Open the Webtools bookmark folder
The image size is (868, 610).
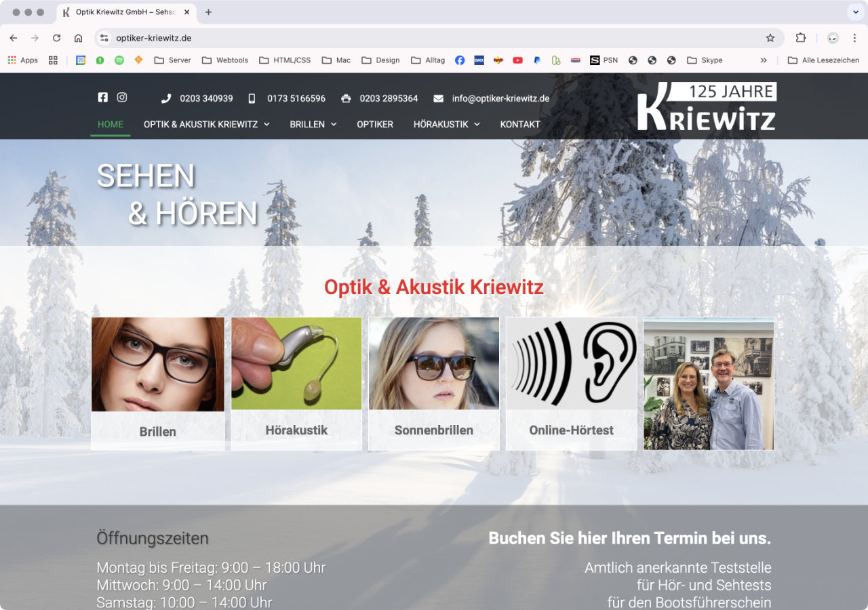(x=225, y=60)
